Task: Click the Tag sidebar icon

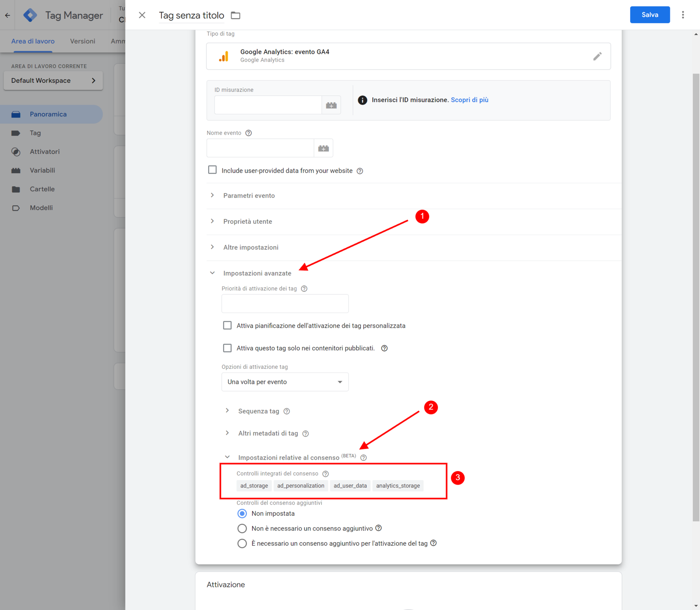Action: pos(16,133)
